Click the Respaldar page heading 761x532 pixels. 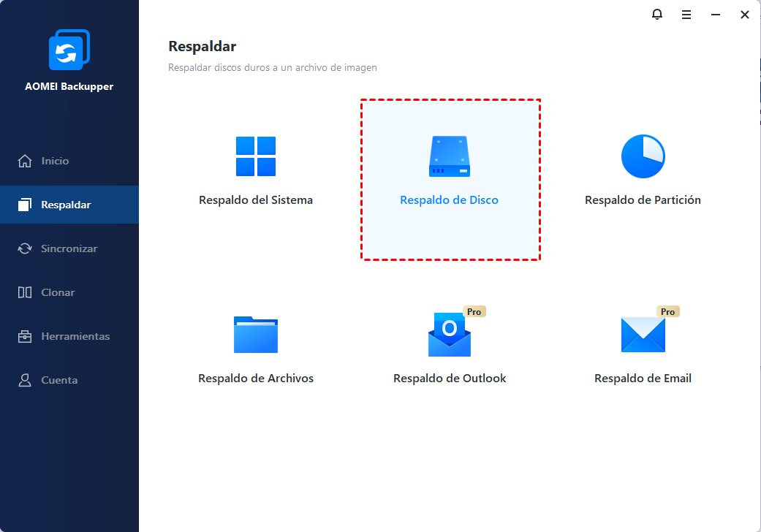[x=202, y=47]
